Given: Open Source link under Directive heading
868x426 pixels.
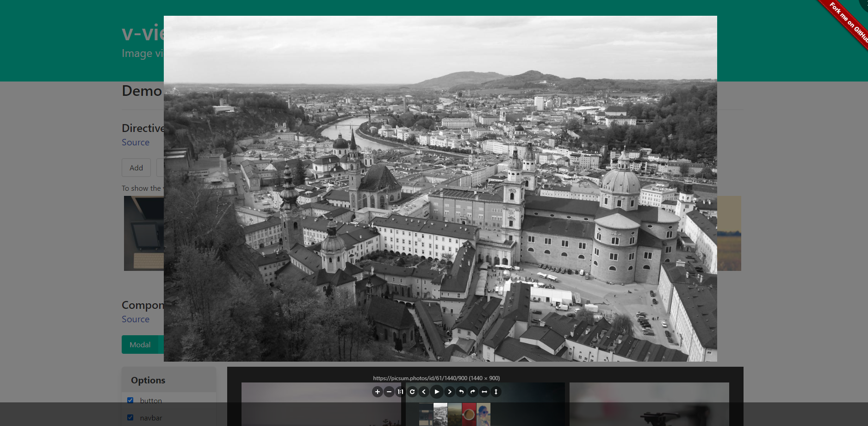Looking at the screenshot, I should point(136,143).
